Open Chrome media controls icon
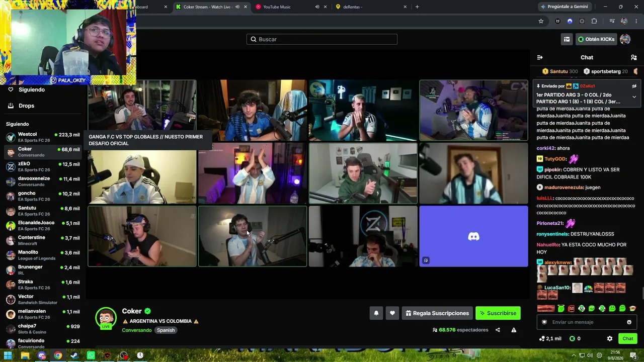This screenshot has height=362, width=644. (612, 21)
